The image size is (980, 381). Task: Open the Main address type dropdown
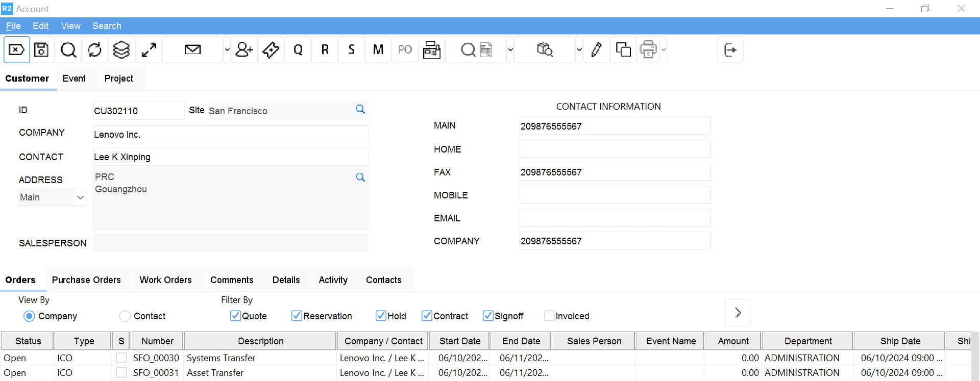52,197
